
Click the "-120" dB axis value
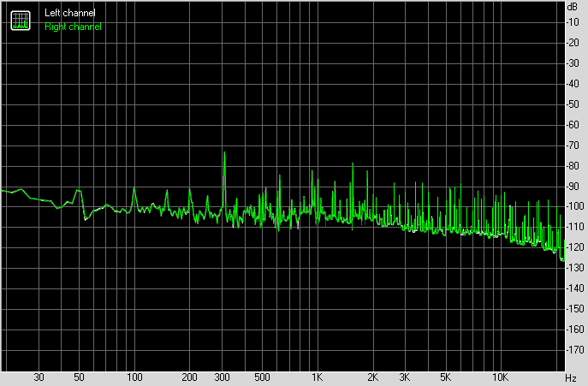click(575, 247)
